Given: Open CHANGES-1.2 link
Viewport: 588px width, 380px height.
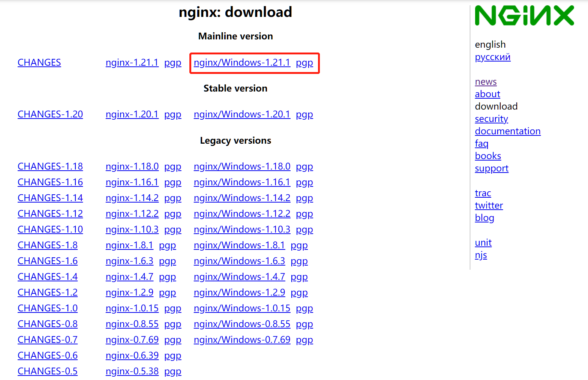Looking at the screenshot, I should [48, 293].
